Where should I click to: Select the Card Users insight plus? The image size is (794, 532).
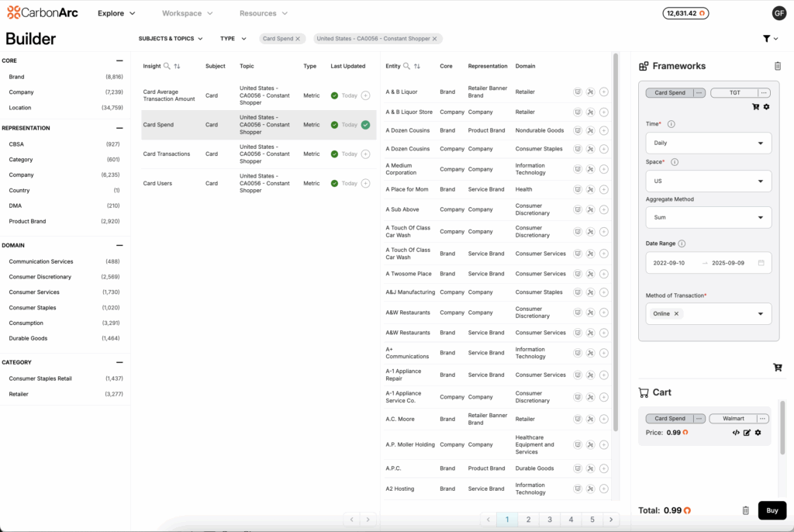pyautogui.click(x=366, y=184)
